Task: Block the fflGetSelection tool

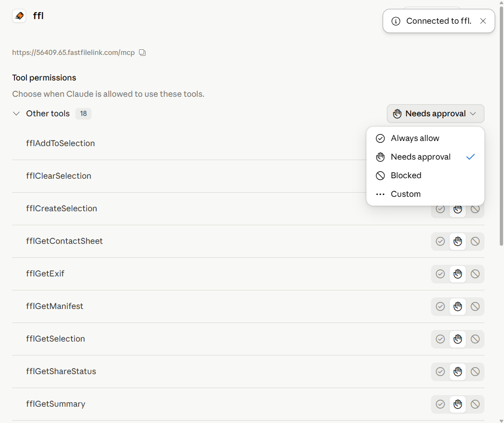Action: pos(475,339)
